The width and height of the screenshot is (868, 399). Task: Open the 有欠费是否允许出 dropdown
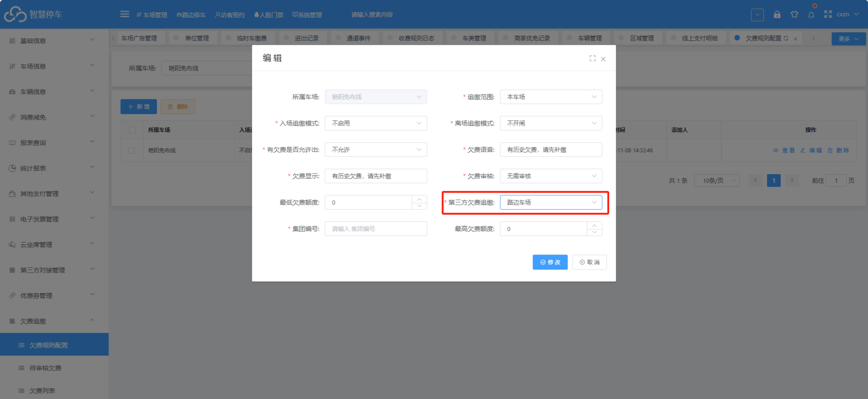[376, 150]
